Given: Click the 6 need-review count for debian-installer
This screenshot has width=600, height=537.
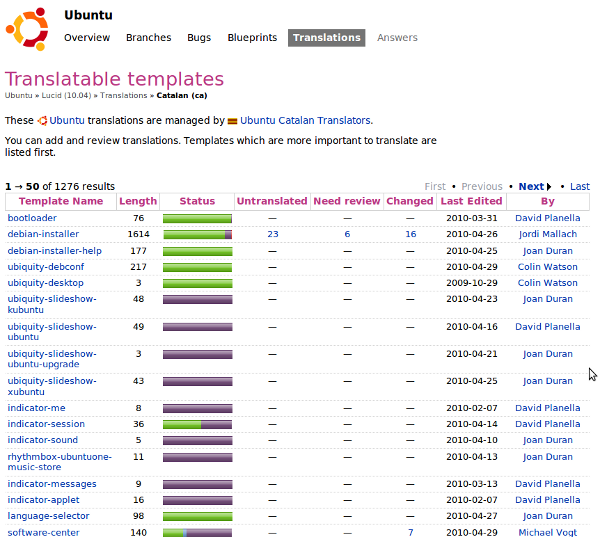Looking at the screenshot, I should pyautogui.click(x=347, y=234).
